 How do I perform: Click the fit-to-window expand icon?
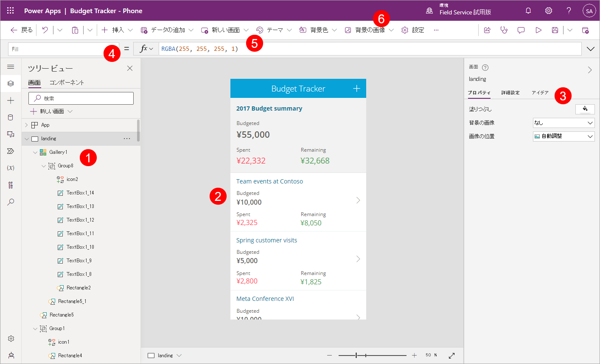pos(451,356)
